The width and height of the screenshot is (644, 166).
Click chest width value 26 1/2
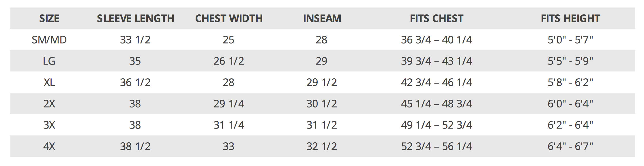[229, 61]
